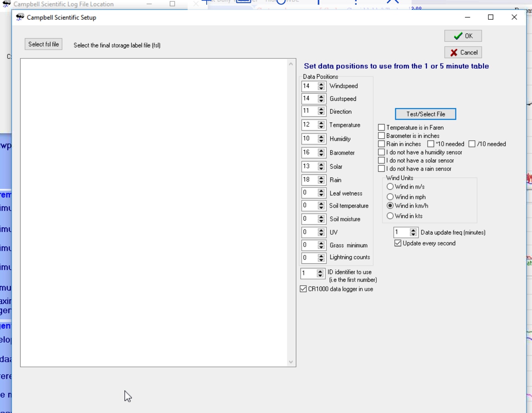Click the Data update freq value field
The height and width of the screenshot is (413, 532).
(x=402, y=232)
